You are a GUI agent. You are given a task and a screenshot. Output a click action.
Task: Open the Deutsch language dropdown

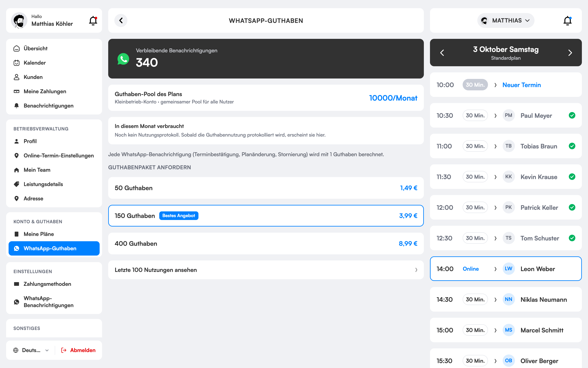[x=31, y=350]
